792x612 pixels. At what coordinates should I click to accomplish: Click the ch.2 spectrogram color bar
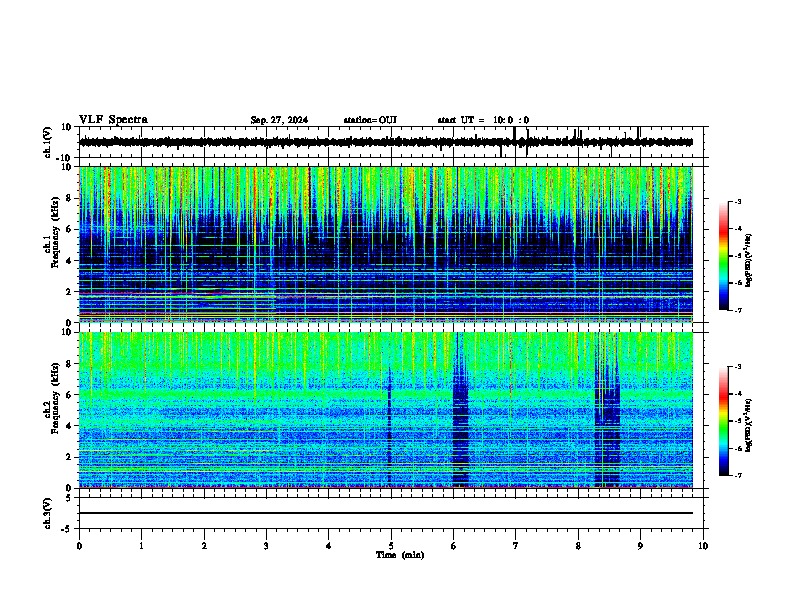click(724, 421)
